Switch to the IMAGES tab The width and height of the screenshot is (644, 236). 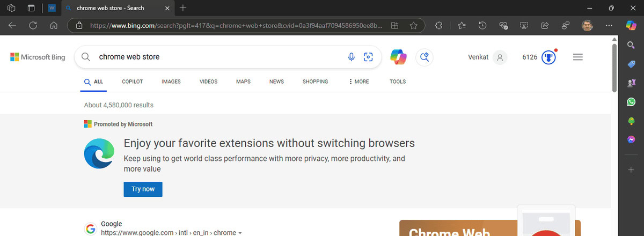click(171, 82)
